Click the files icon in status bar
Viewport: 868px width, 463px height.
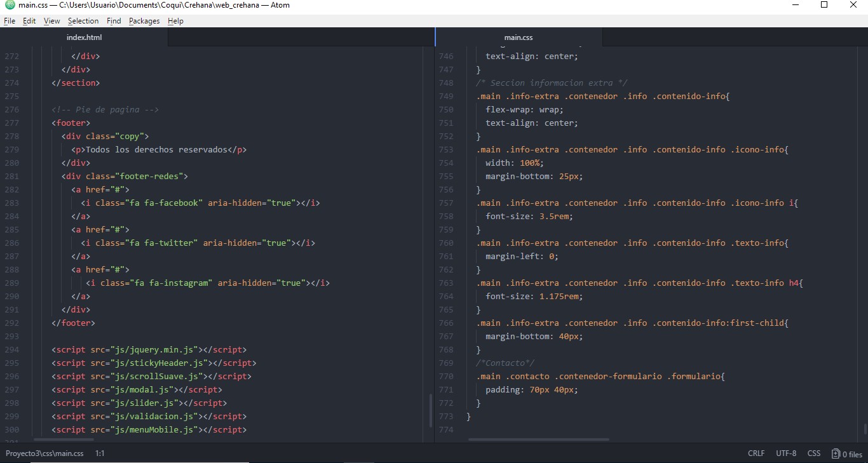pos(836,453)
